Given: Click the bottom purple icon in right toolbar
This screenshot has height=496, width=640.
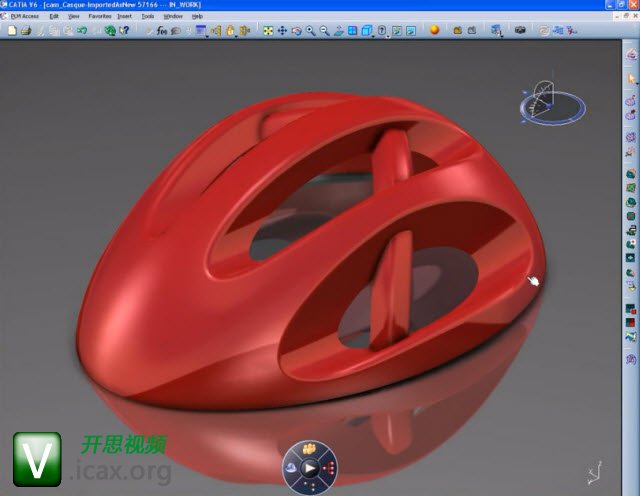Looking at the screenshot, I should pos(631,360).
